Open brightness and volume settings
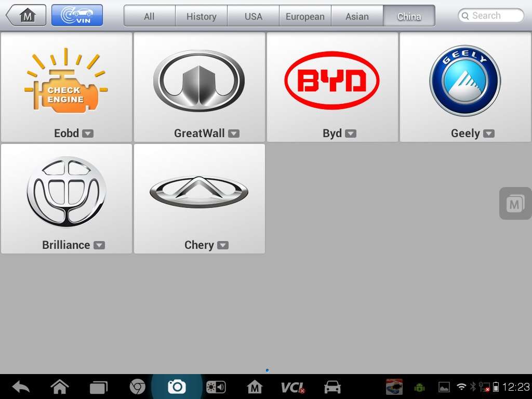This screenshot has width=532, height=399. coord(216,387)
